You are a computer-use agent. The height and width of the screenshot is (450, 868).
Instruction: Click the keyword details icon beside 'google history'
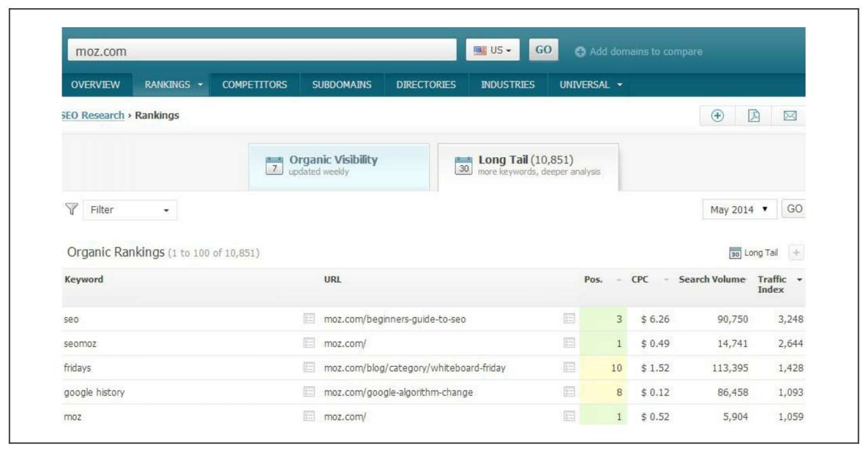tap(309, 392)
